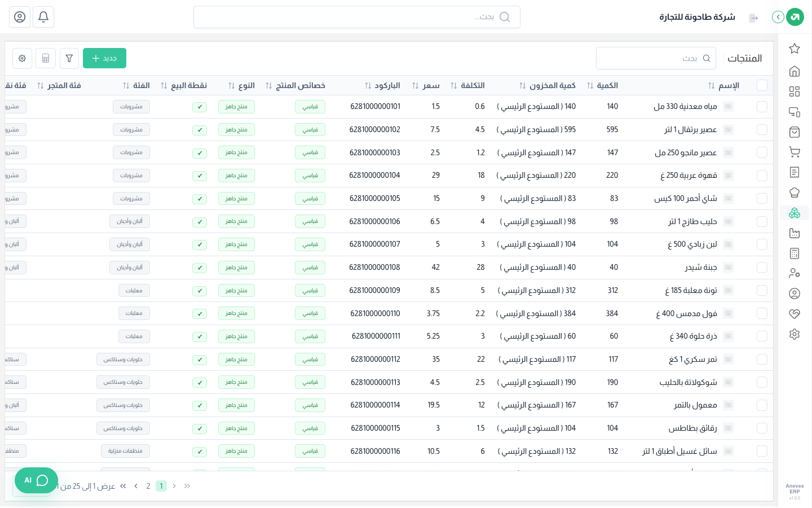Jump to the last page with the double arrow

pos(123,486)
